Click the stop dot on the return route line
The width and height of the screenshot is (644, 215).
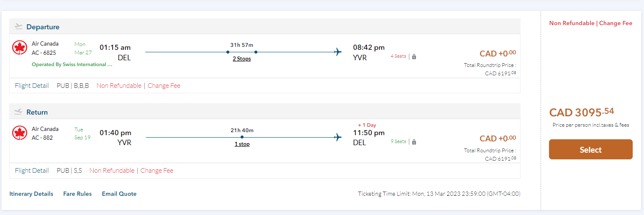tap(242, 137)
